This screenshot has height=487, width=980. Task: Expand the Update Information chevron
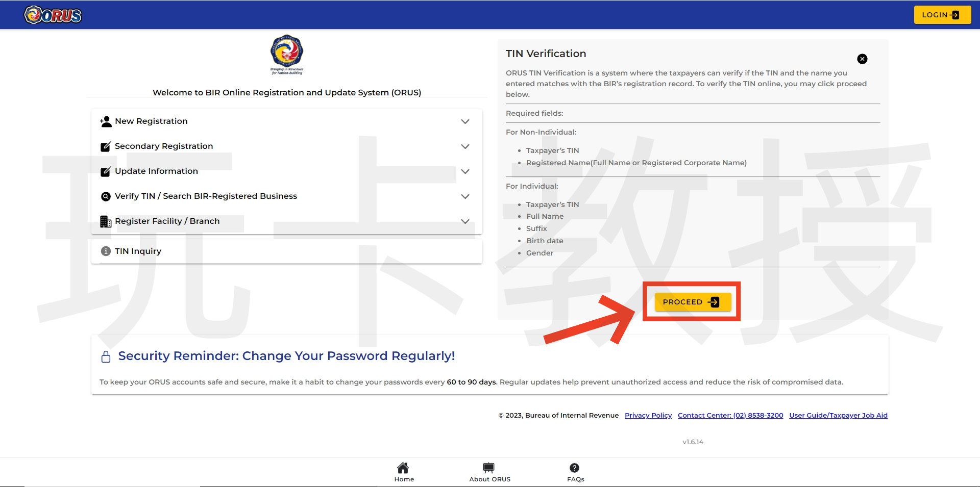coord(465,171)
